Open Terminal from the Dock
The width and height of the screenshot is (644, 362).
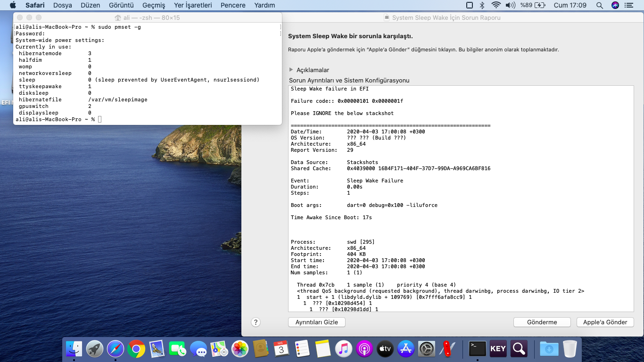tap(478, 349)
